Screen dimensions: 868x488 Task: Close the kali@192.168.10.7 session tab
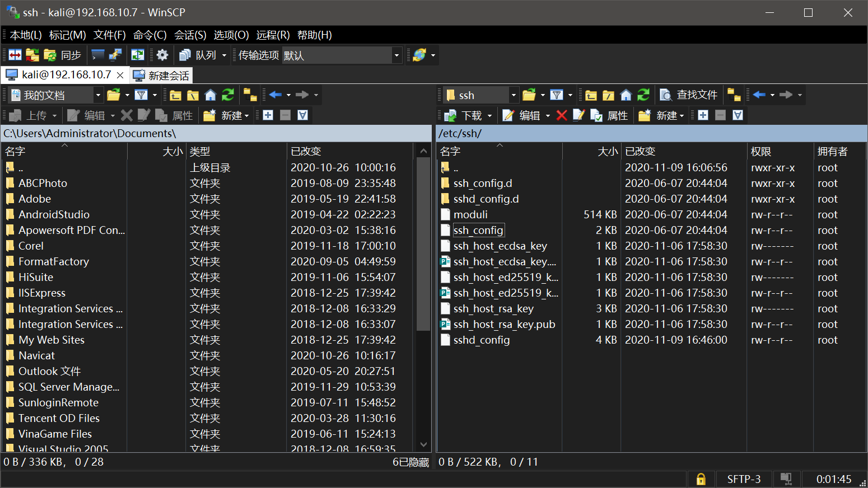120,75
